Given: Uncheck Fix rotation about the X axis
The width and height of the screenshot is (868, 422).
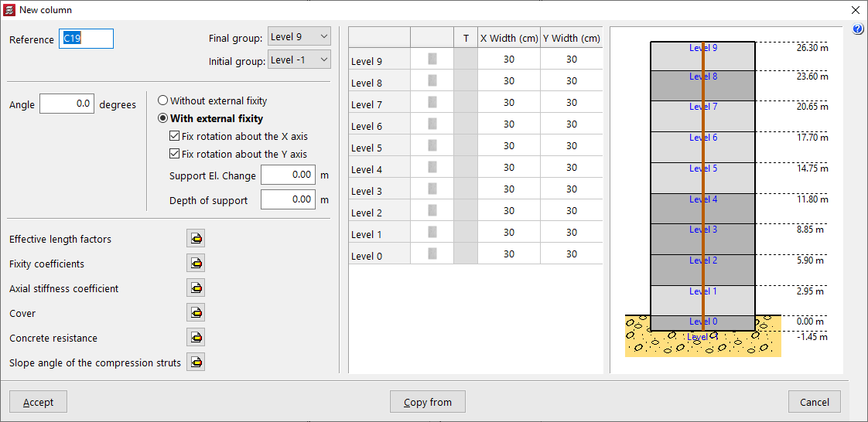Looking at the screenshot, I should [175, 137].
